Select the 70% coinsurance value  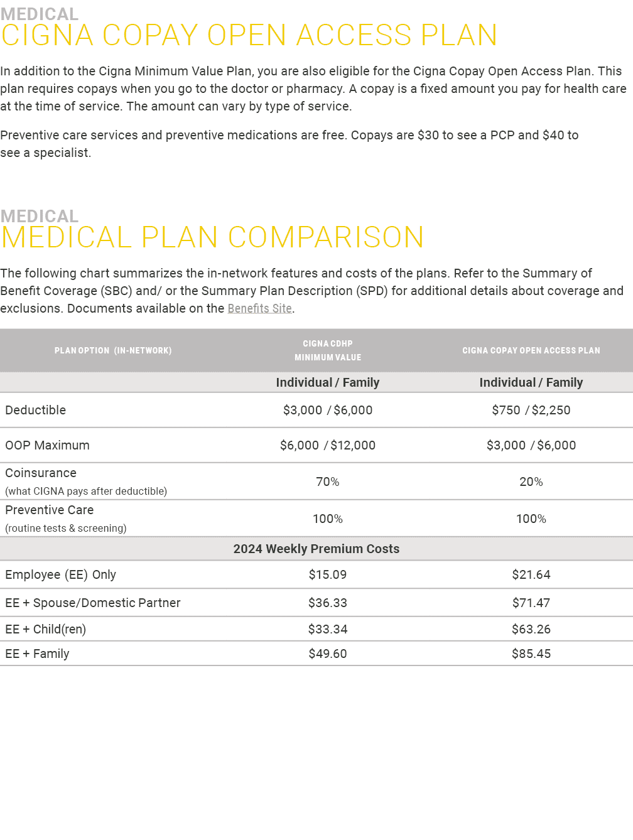click(x=328, y=482)
